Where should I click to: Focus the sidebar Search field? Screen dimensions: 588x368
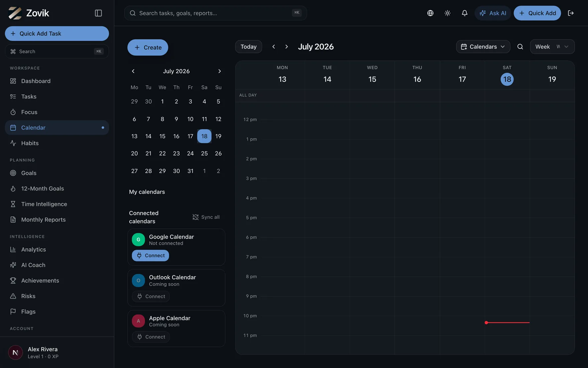[57, 51]
